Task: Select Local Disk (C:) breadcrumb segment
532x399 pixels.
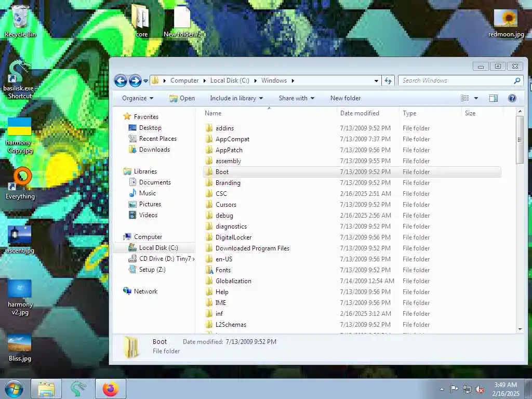Action: click(230, 81)
